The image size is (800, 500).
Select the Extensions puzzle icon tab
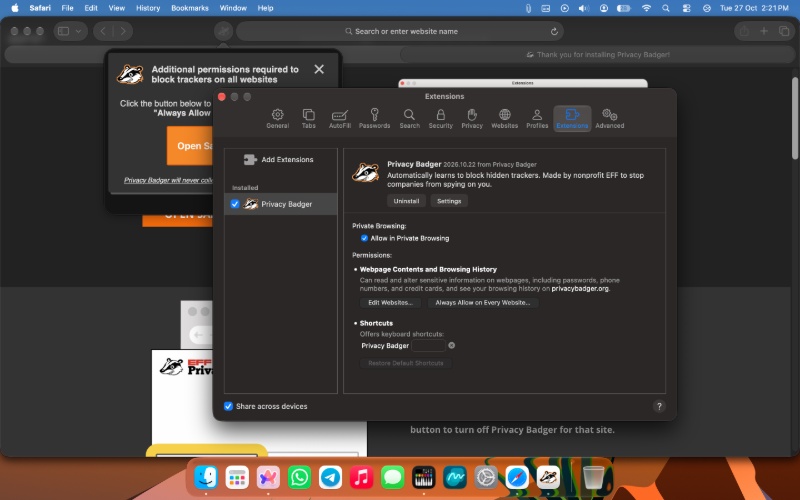[x=572, y=118]
